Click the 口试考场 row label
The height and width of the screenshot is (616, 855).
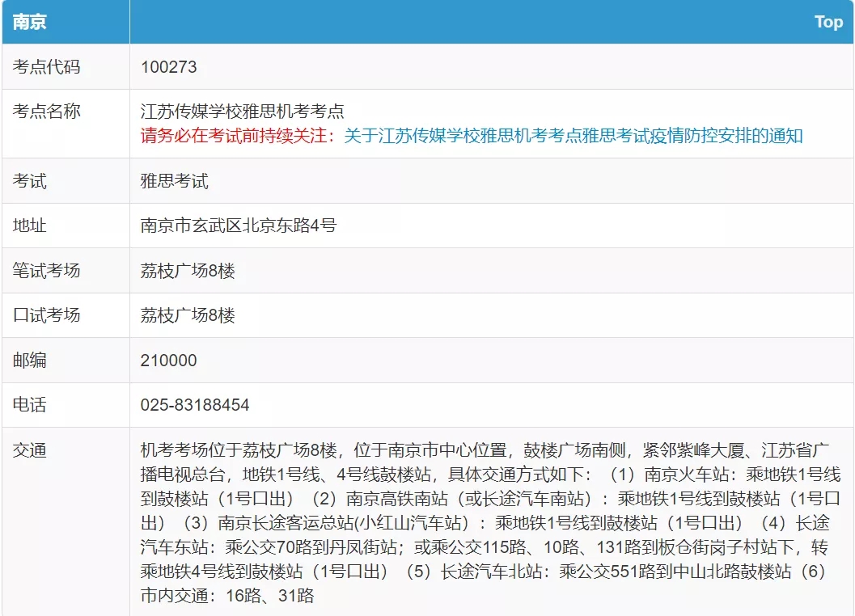coord(46,315)
